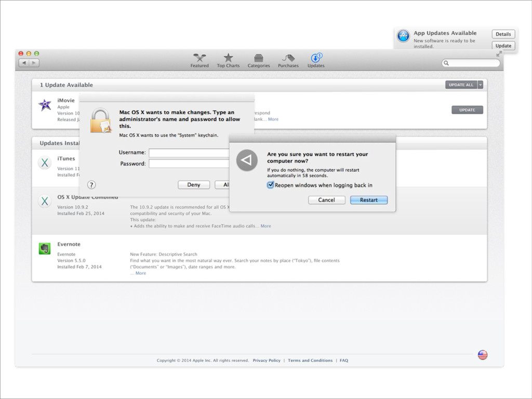Click the iMovie app title
This screenshot has height=399, width=532.
[x=66, y=100]
